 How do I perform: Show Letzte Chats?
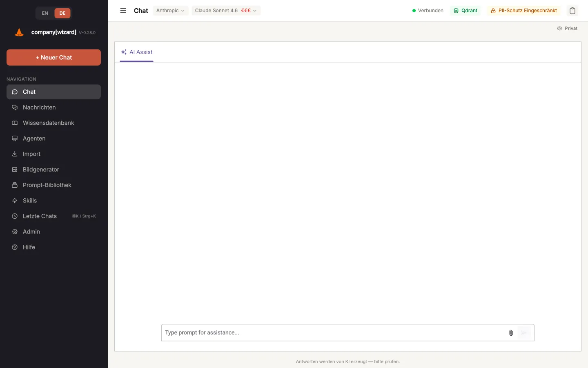pyautogui.click(x=53, y=216)
